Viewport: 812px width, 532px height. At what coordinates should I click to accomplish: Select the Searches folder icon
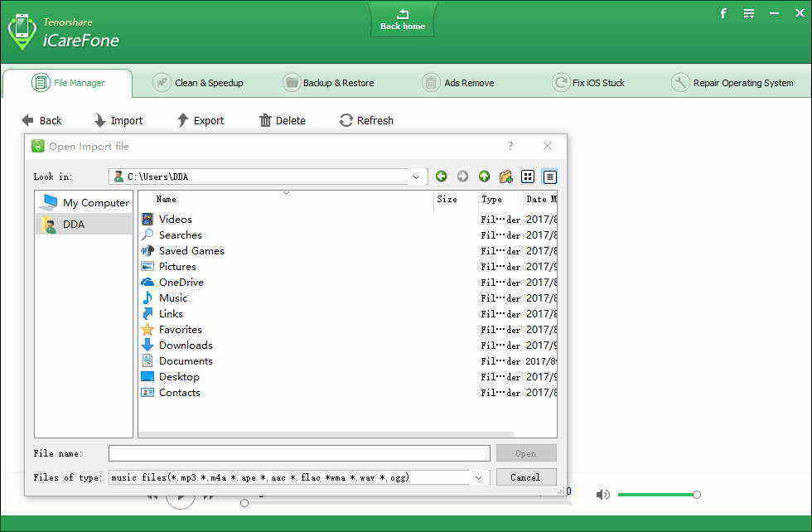coord(147,235)
